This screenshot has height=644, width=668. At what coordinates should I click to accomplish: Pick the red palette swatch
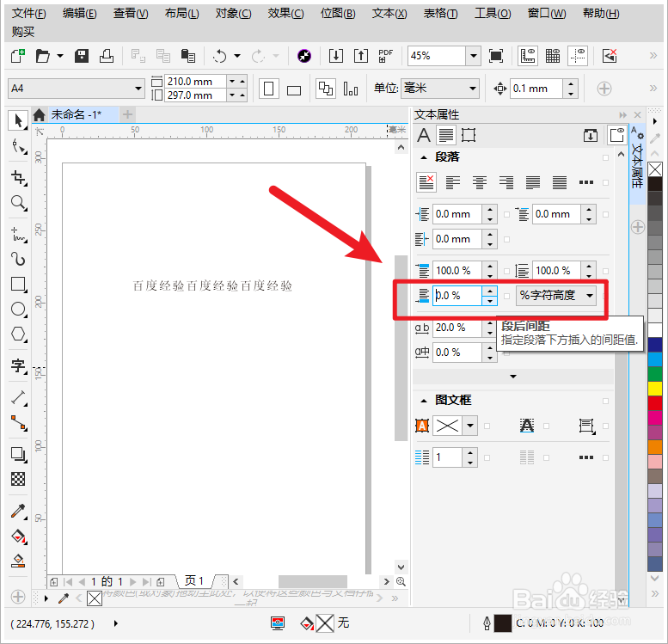tap(655, 402)
